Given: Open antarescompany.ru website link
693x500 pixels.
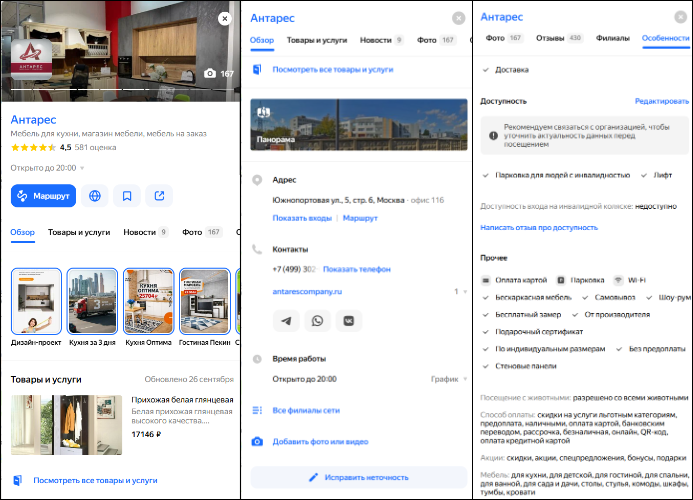Looking at the screenshot, I should tap(307, 291).
